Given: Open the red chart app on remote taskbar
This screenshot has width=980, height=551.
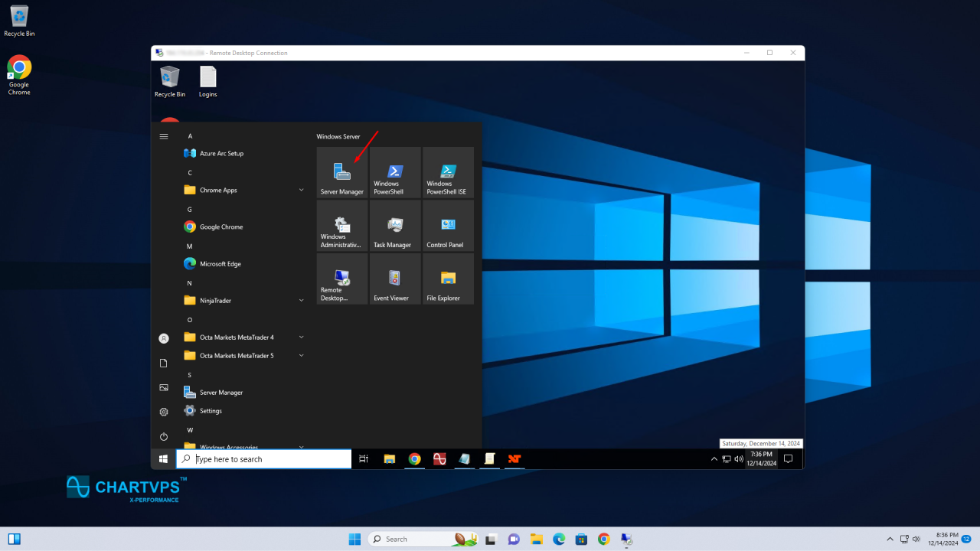Looking at the screenshot, I should click(439, 459).
